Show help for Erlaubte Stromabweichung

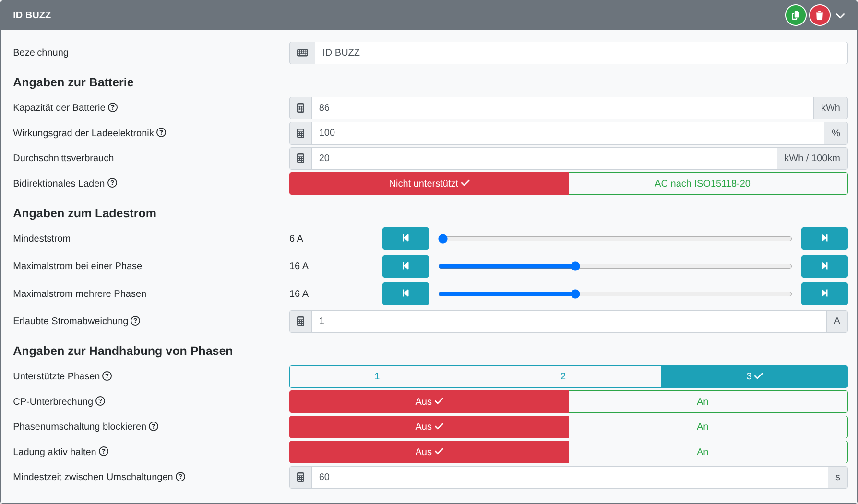tap(136, 321)
